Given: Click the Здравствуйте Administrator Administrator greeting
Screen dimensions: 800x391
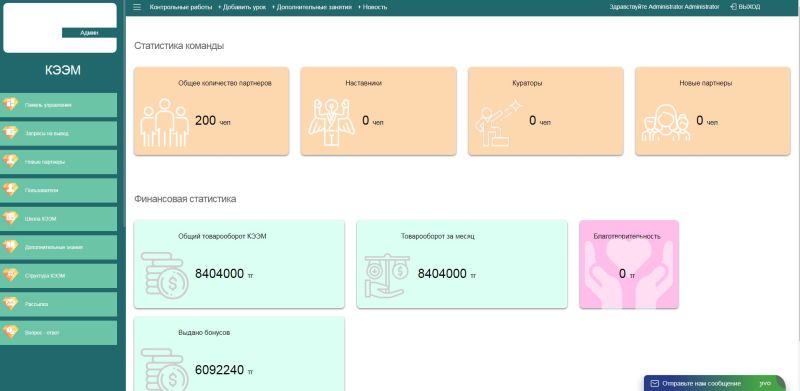Looking at the screenshot, I should tap(664, 7).
